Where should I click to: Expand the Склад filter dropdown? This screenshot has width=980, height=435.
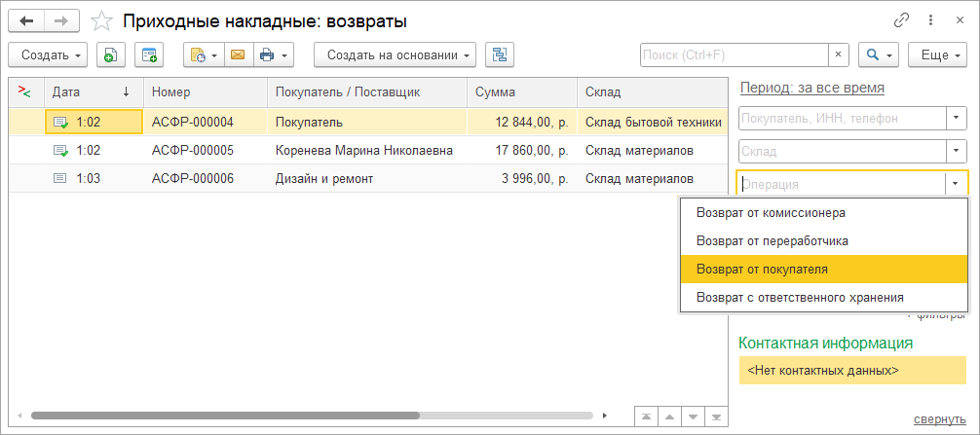click(956, 151)
